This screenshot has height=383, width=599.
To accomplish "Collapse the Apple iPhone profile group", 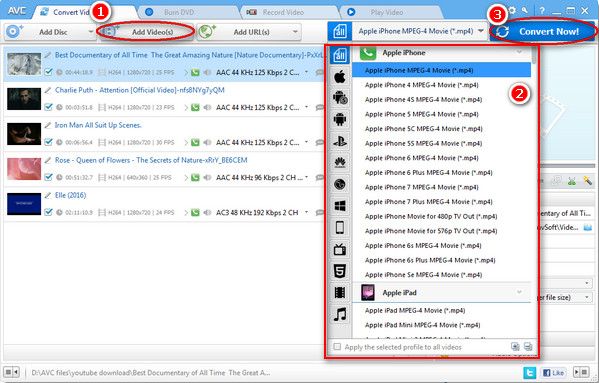I will click(x=519, y=52).
